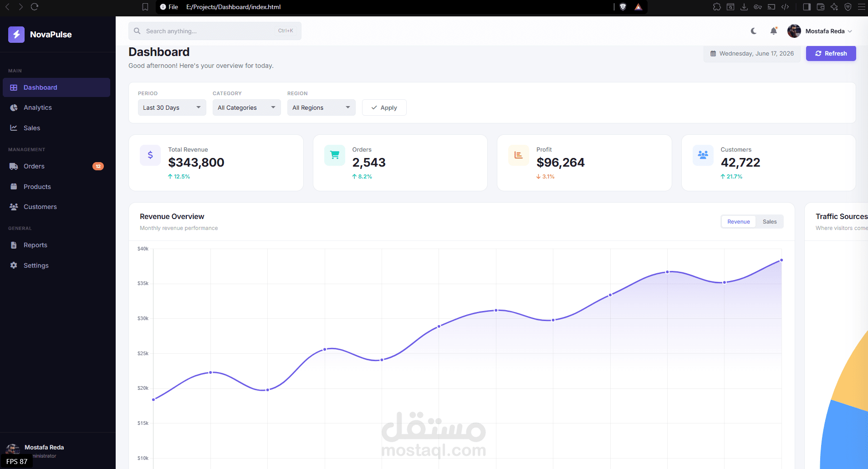Screen dimensions: 868x469
Task: Open Settings from the sidebar
Action: point(56,265)
